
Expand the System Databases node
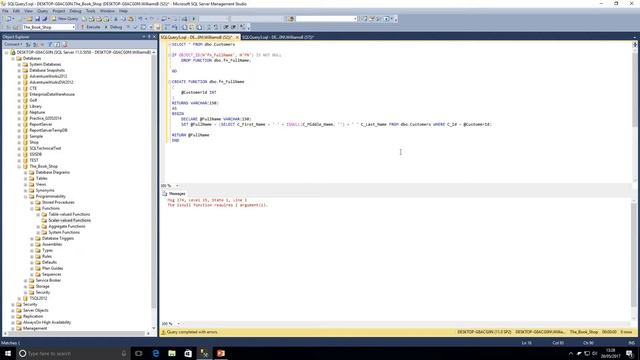click(x=19, y=64)
